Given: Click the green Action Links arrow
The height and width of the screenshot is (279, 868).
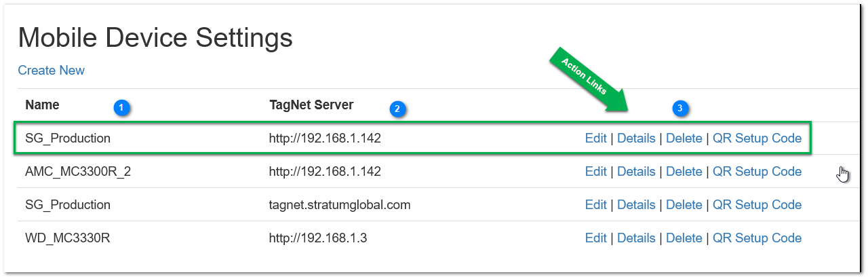Looking at the screenshot, I should click(x=591, y=80).
